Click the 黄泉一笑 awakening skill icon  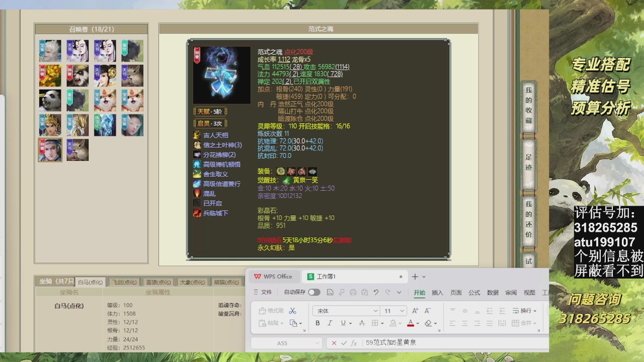(x=287, y=180)
